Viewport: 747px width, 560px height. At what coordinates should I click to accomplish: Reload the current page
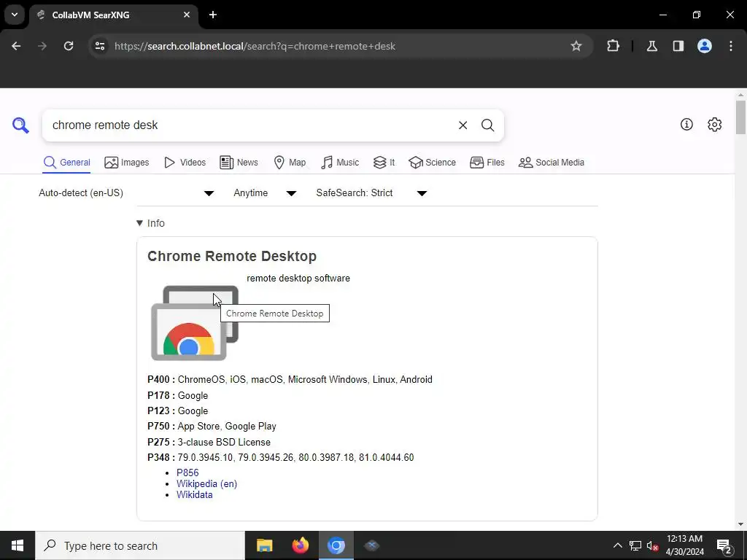69,46
